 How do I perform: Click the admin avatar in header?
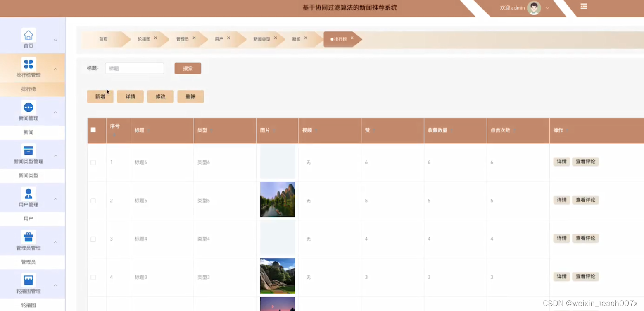pyautogui.click(x=534, y=8)
